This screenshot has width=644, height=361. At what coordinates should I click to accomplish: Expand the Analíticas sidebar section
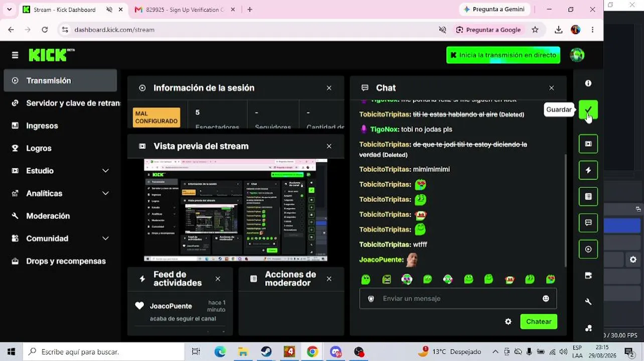pos(105,193)
